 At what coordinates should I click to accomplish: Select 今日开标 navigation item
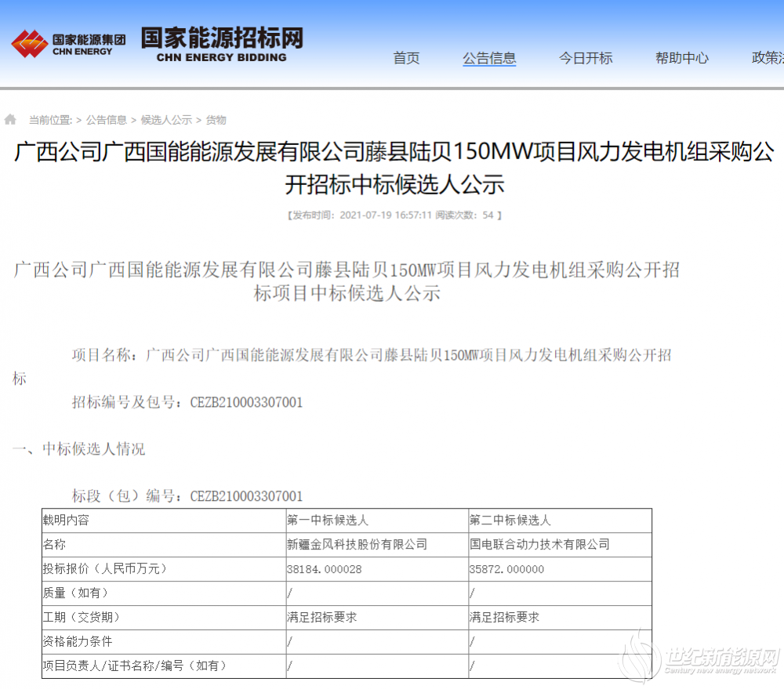[x=586, y=58]
